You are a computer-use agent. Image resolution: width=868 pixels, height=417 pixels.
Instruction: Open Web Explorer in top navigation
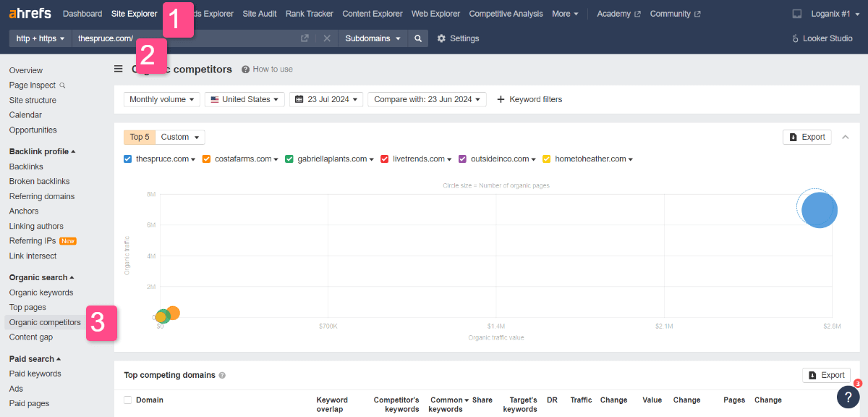click(x=436, y=14)
